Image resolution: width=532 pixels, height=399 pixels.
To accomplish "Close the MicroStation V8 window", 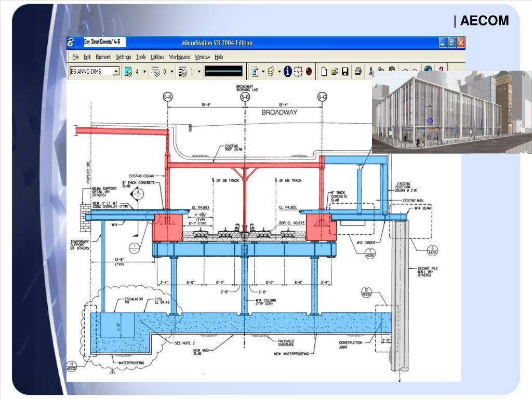I will pyautogui.click(x=460, y=43).
